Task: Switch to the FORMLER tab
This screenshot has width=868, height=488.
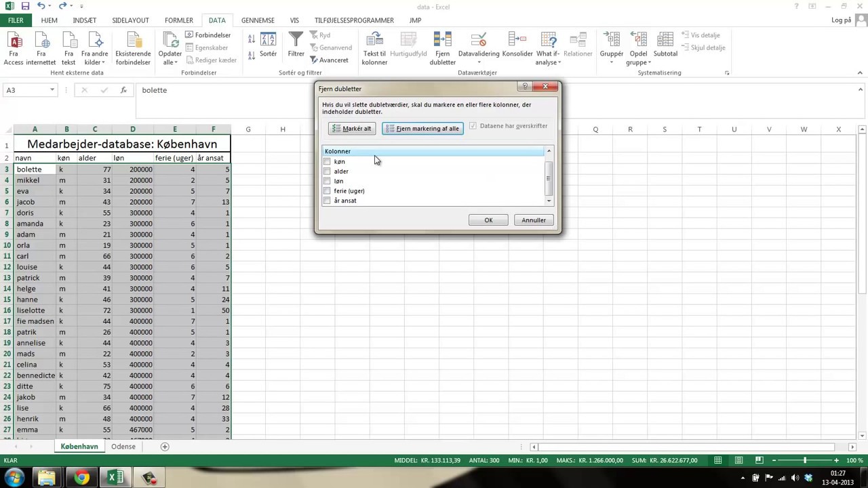Action: click(x=179, y=20)
